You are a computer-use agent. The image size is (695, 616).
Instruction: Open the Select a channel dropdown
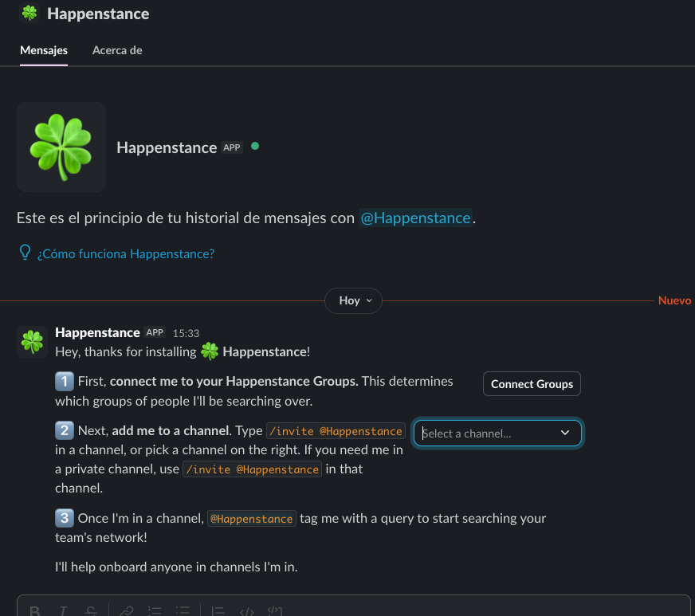497,433
